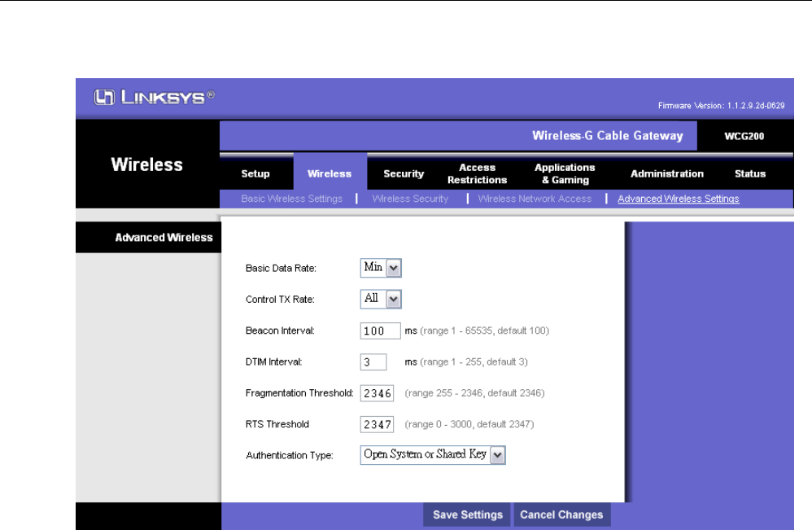Screen dimensions: 812x530
Task: Open Wireless Network Access sub-tab
Action: [535, 199]
